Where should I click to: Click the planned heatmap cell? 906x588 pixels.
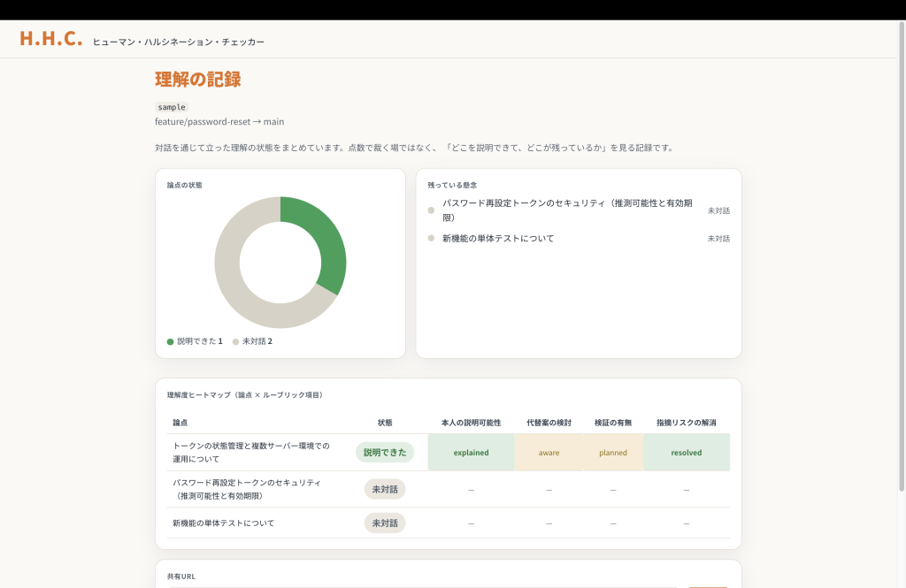point(613,452)
